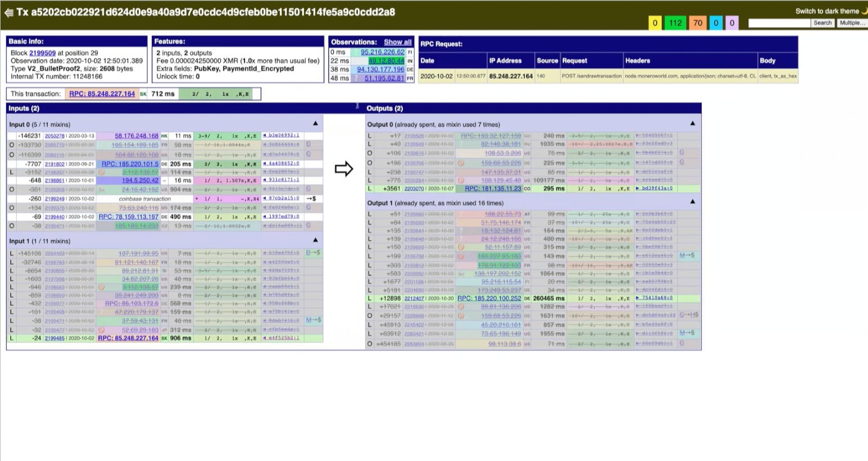Click the clock icon on Input 1 -32 row
868x461 pixels.
[102, 330]
